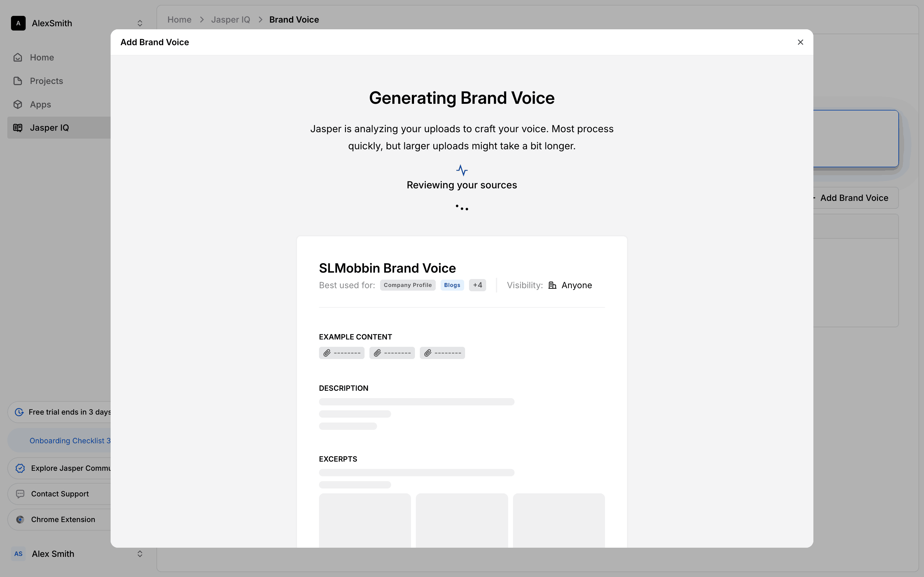Click Add Brand Voice button behind dialog
Screen dimensions: 924x577
click(x=854, y=198)
